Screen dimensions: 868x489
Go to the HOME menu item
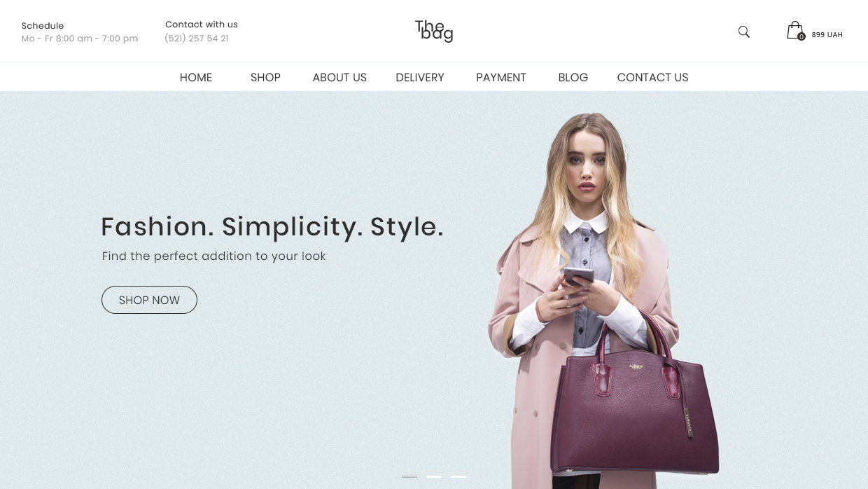point(196,78)
